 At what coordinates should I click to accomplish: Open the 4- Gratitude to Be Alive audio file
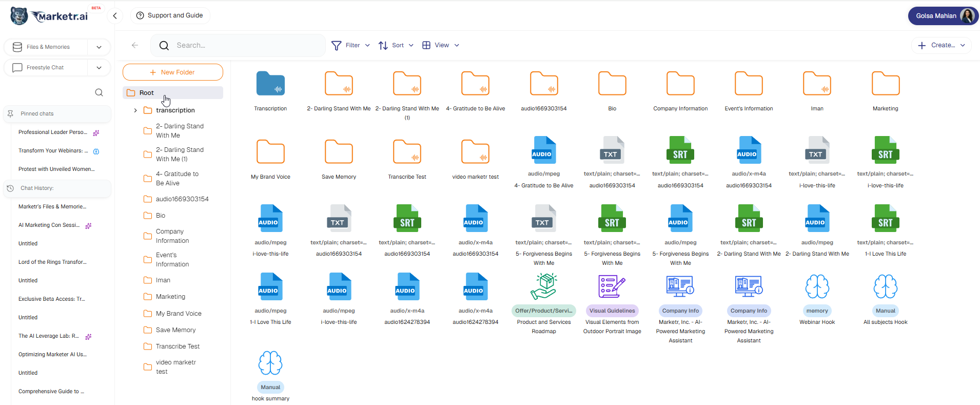pos(544,150)
